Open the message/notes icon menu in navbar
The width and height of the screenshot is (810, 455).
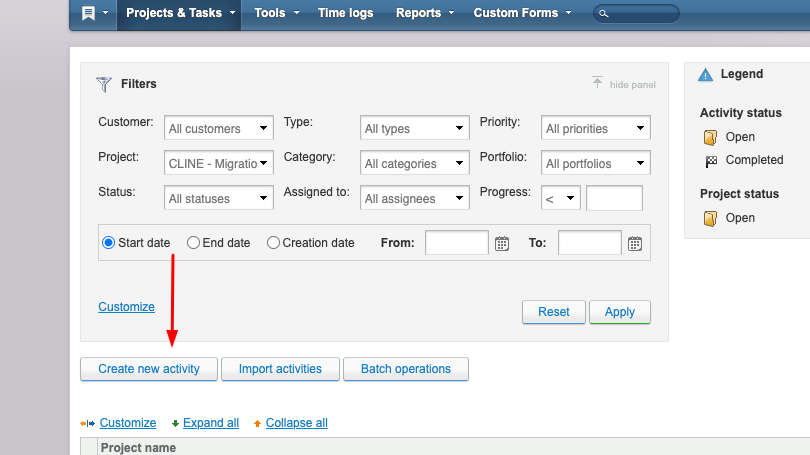point(94,13)
